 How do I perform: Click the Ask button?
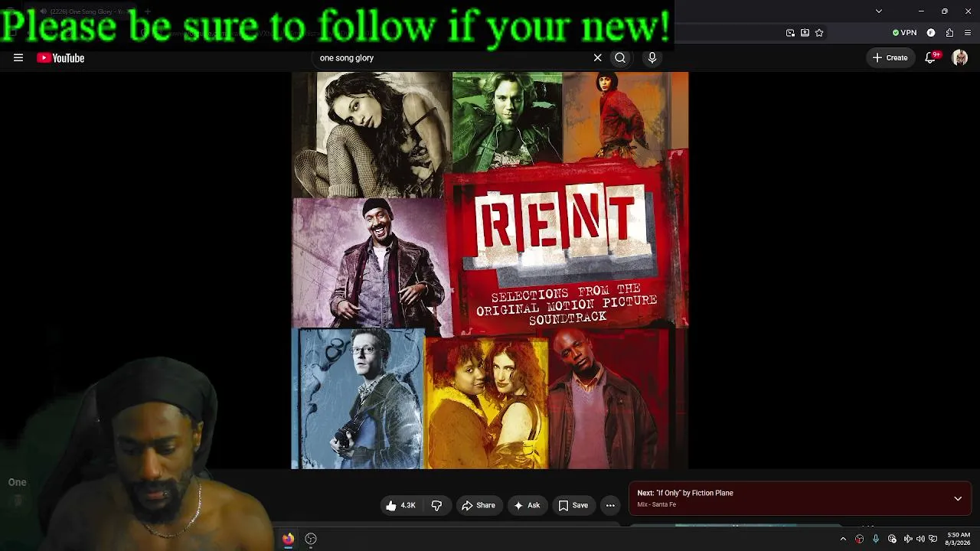point(527,505)
